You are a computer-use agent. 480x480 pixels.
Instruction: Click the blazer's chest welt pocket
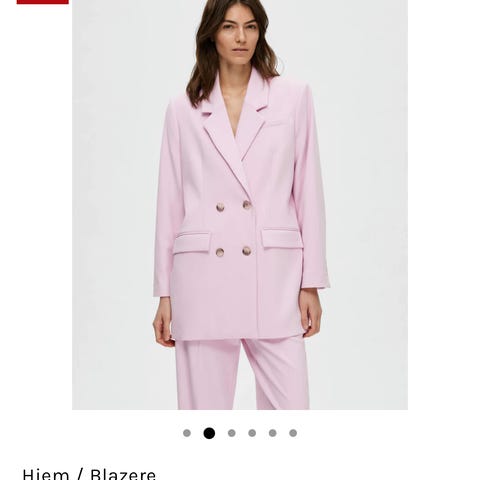tap(276, 124)
